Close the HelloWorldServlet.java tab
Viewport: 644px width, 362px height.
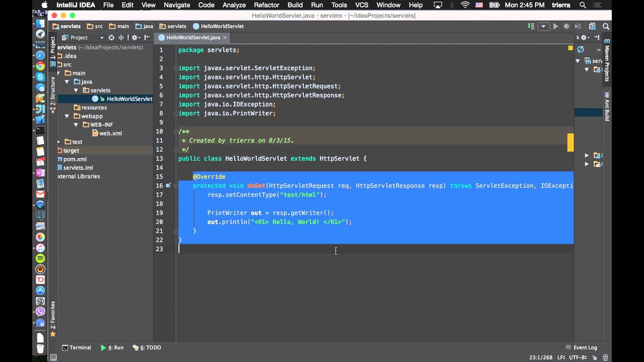point(225,38)
